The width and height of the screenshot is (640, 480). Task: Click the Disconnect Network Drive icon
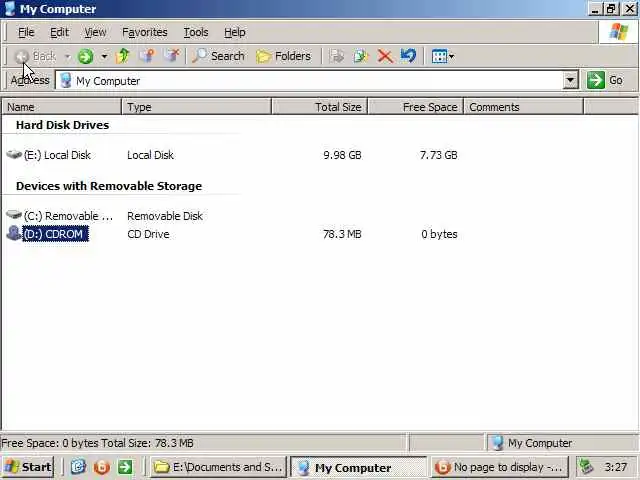[x=171, y=56]
